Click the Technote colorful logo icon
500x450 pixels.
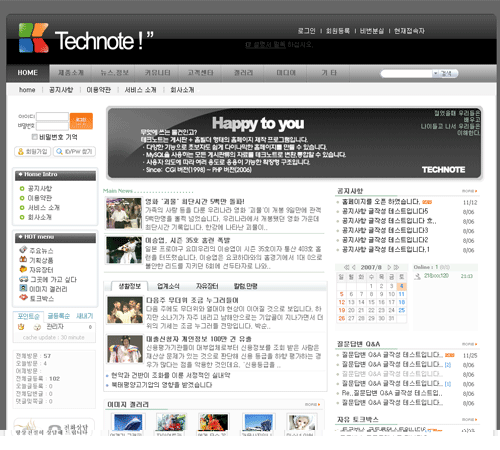pyautogui.click(x=33, y=38)
